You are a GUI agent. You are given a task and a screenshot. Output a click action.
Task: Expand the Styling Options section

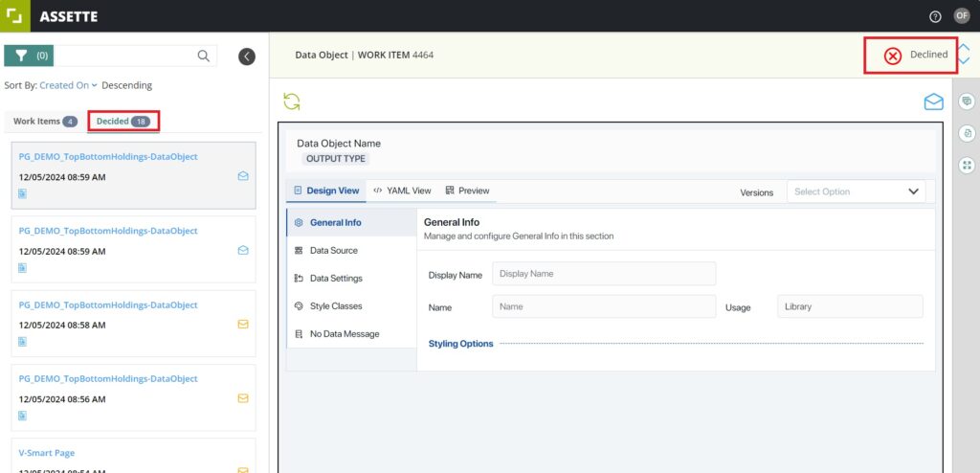coord(460,344)
